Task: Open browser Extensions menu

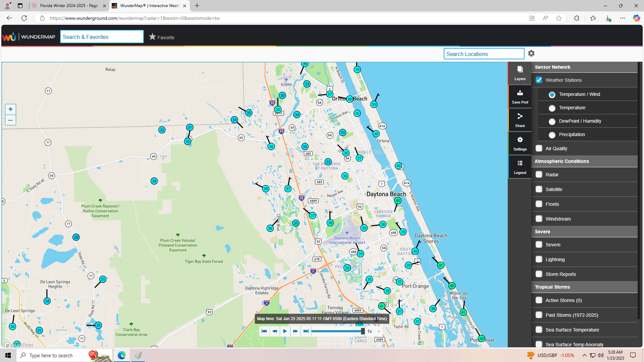Action: [577, 18]
